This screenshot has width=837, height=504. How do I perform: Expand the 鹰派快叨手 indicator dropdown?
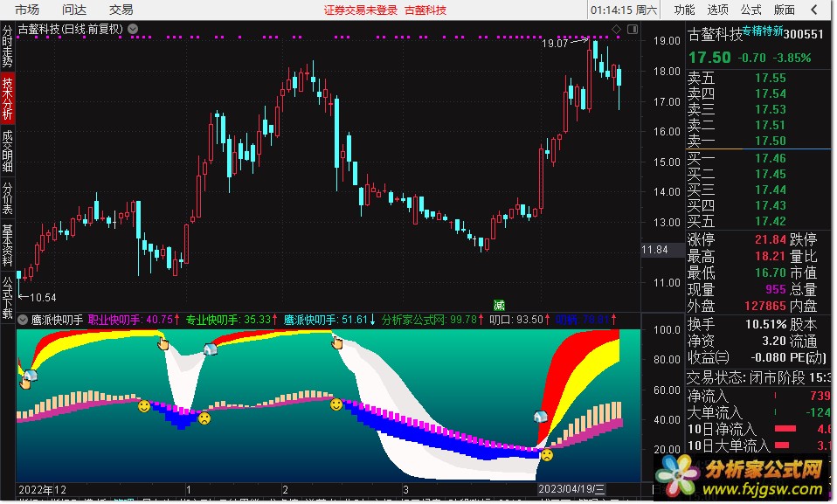(x=23, y=320)
